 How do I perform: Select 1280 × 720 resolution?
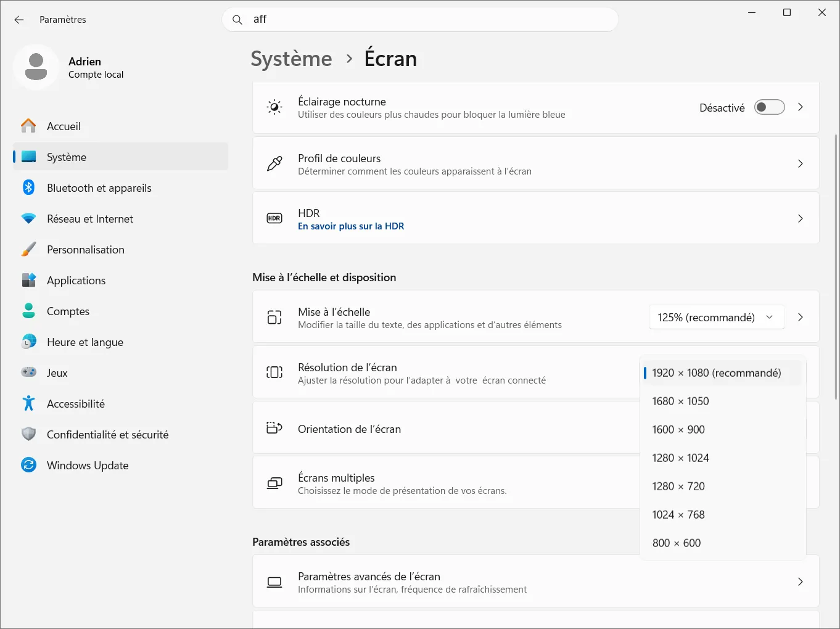click(723, 487)
